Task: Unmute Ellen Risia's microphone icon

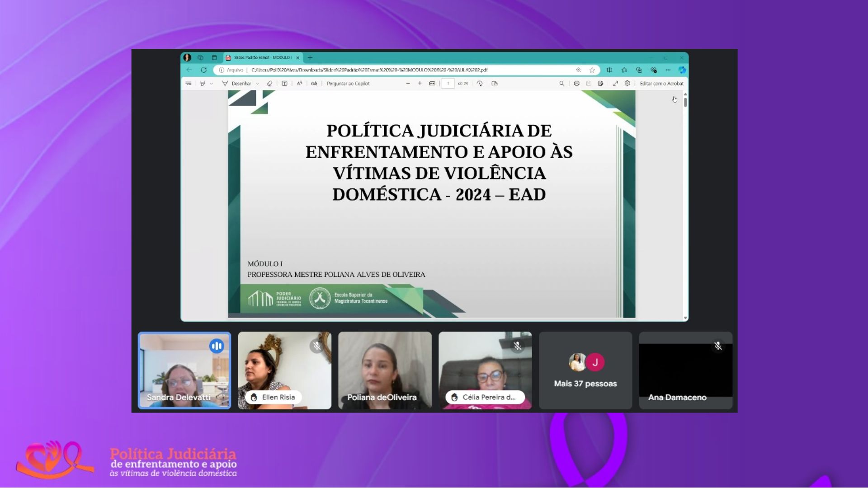Action: tap(317, 346)
